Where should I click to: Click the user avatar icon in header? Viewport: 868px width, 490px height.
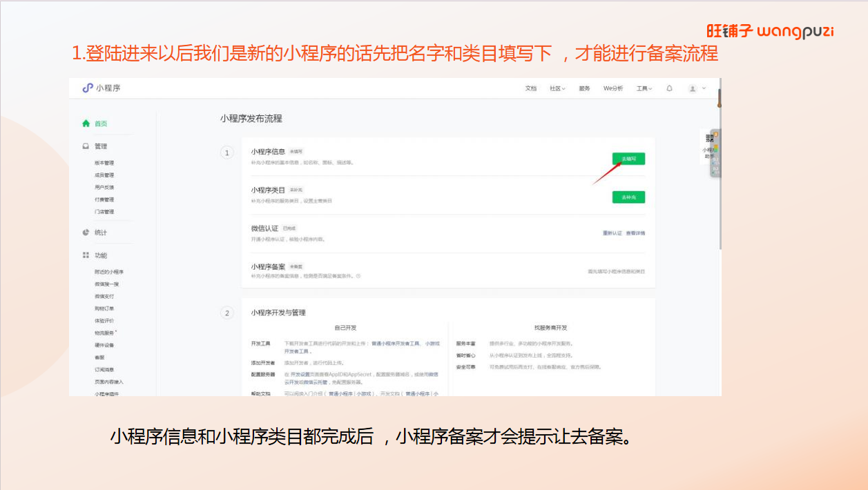pyautogui.click(x=693, y=88)
